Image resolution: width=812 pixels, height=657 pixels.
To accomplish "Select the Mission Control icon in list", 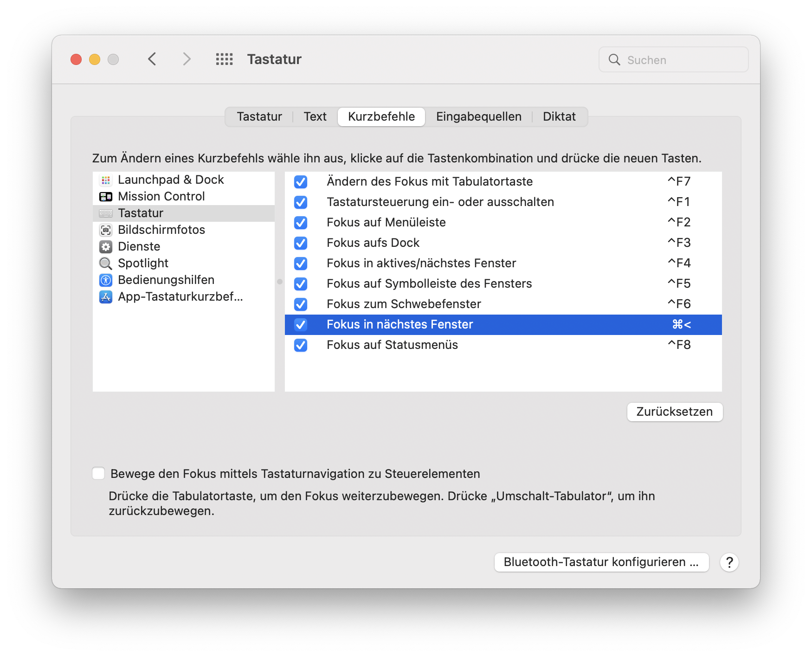I will (x=106, y=197).
